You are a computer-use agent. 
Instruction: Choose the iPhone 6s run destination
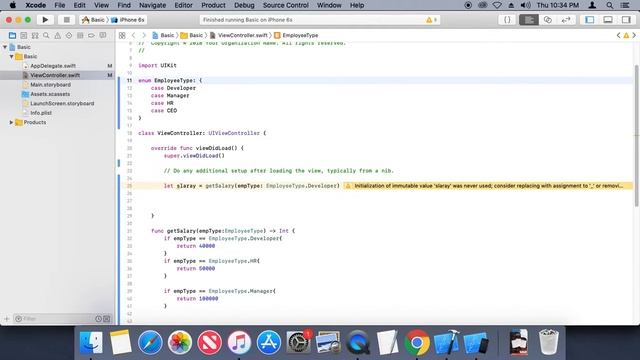(128, 20)
